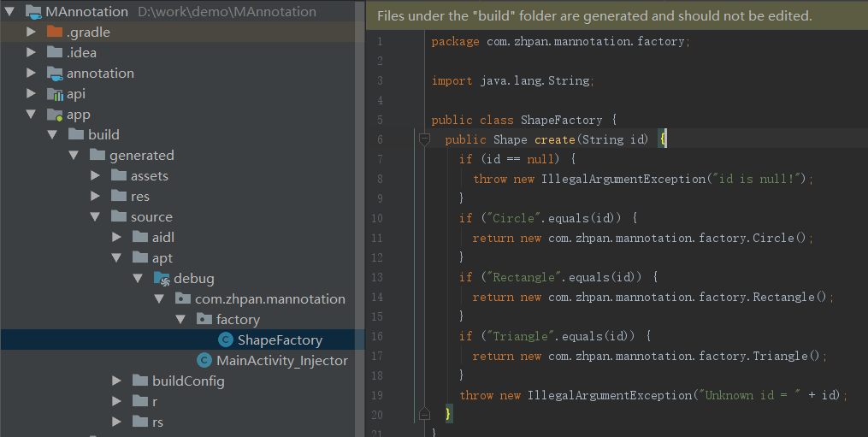This screenshot has width=868, height=437.
Task: Click the MAnnotation project module icon
Action: point(33,12)
